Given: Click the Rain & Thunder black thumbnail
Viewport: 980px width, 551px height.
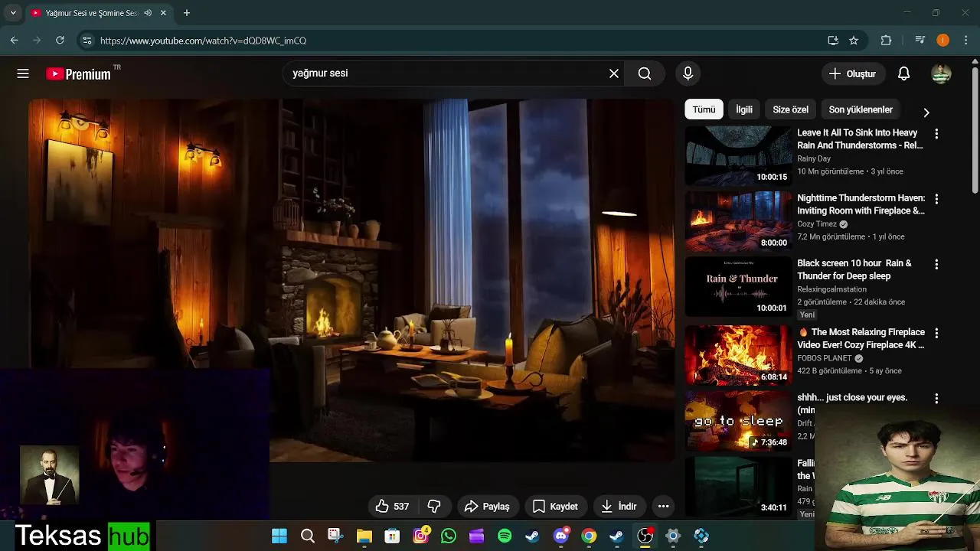Looking at the screenshot, I should click(738, 286).
